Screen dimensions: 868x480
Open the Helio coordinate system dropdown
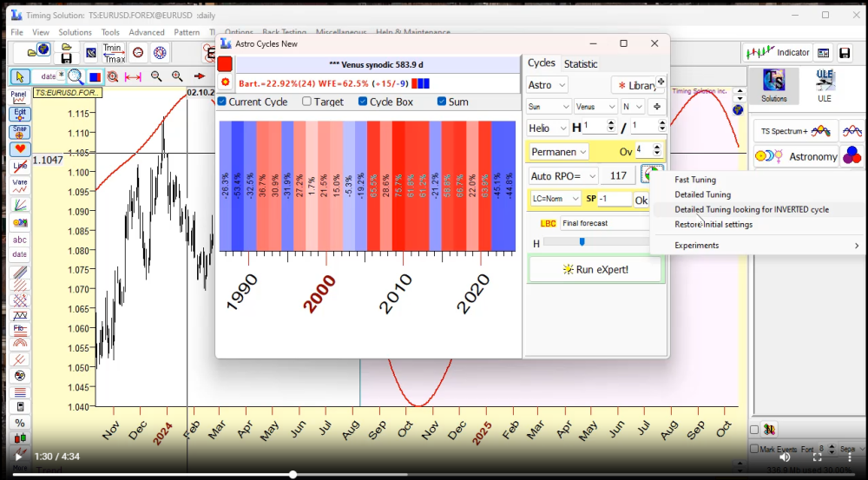[x=547, y=128]
